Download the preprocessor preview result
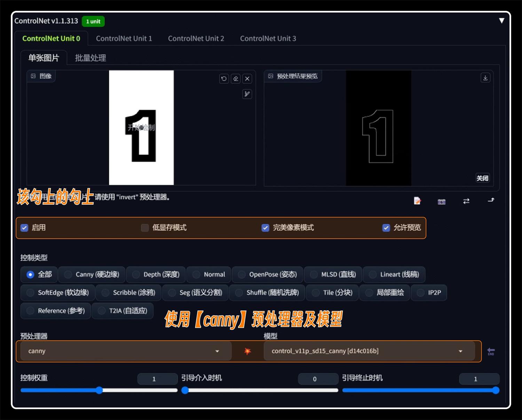522x420 pixels. 485,78
